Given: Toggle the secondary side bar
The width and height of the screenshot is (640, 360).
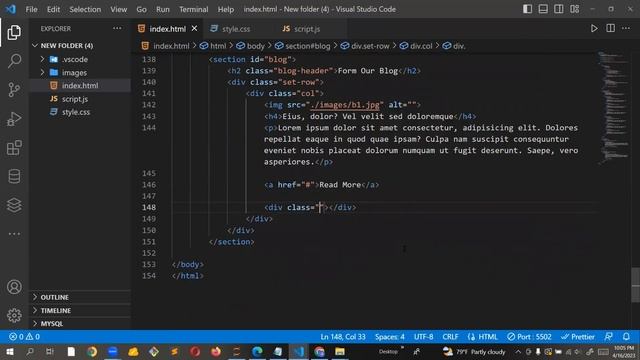Looking at the screenshot, I should coord(558,9).
